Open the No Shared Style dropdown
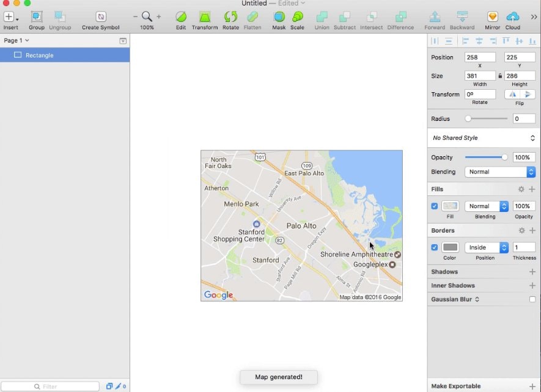The width and height of the screenshot is (541, 392). pos(483,138)
